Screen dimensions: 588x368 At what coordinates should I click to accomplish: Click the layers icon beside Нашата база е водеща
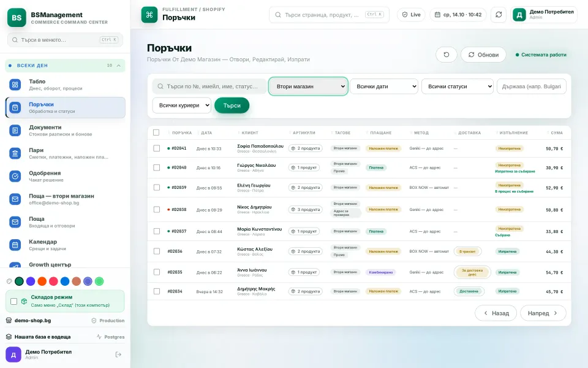[x=9, y=337]
